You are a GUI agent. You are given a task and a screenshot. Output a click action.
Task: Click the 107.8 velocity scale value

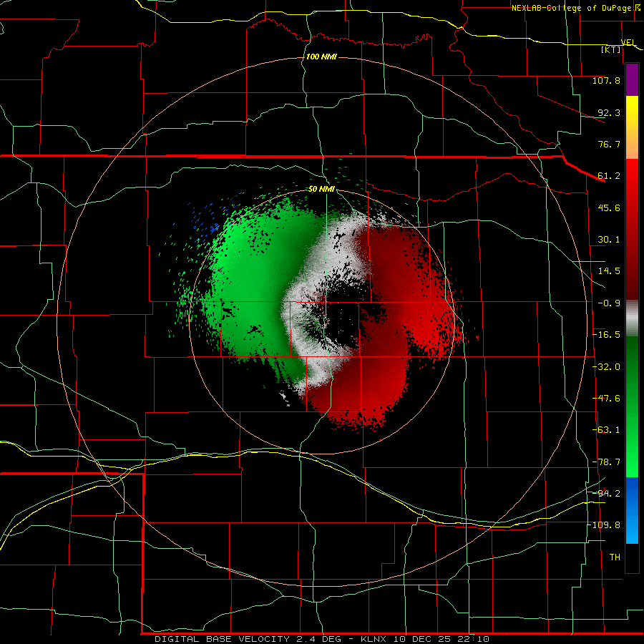tap(606, 80)
